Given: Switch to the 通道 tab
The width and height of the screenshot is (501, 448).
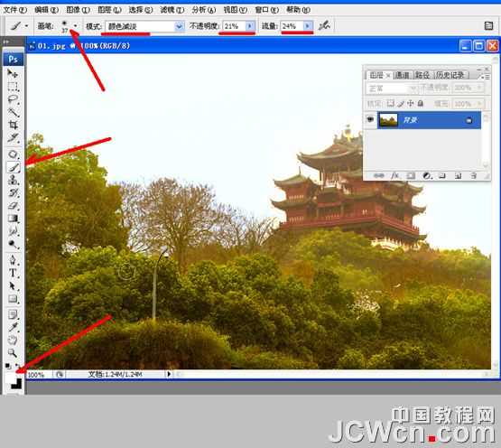Looking at the screenshot, I should click(402, 76).
